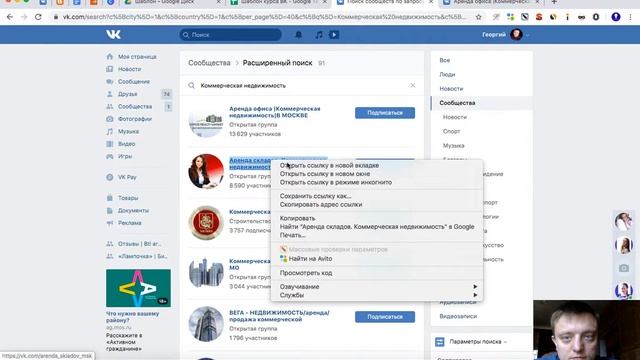Select Музыка community category
The image size is (640, 360).
point(453,146)
